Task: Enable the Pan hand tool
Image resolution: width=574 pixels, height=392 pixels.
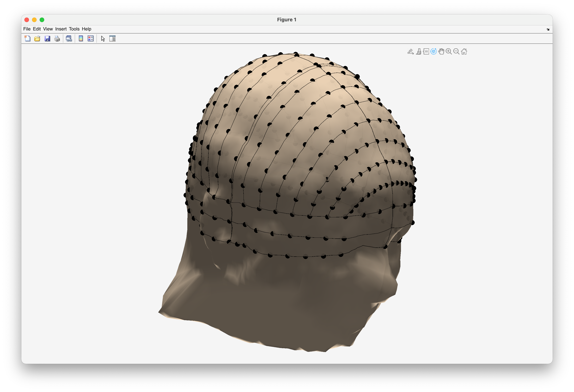Action: (441, 51)
